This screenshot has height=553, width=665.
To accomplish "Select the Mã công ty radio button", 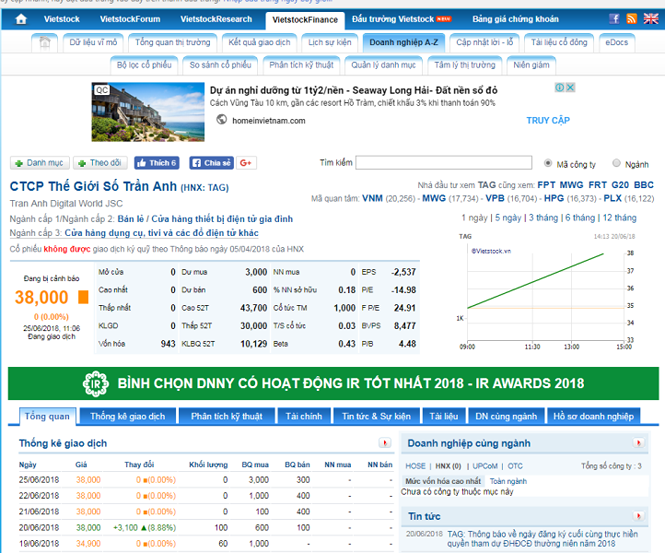I will [548, 163].
